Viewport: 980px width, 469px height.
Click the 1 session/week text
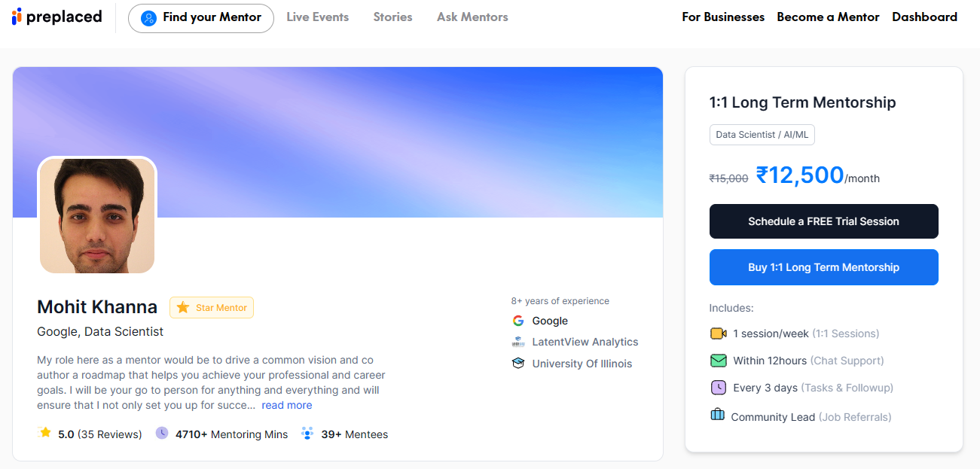(x=806, y=333)
